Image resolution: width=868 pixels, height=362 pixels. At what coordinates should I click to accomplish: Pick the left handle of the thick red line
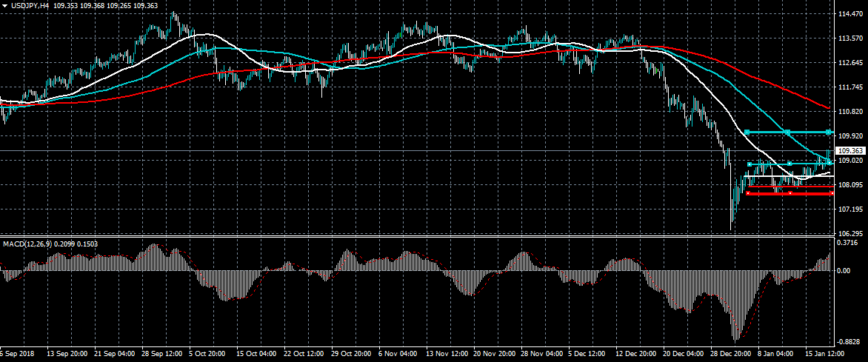(x=748, y=193)
